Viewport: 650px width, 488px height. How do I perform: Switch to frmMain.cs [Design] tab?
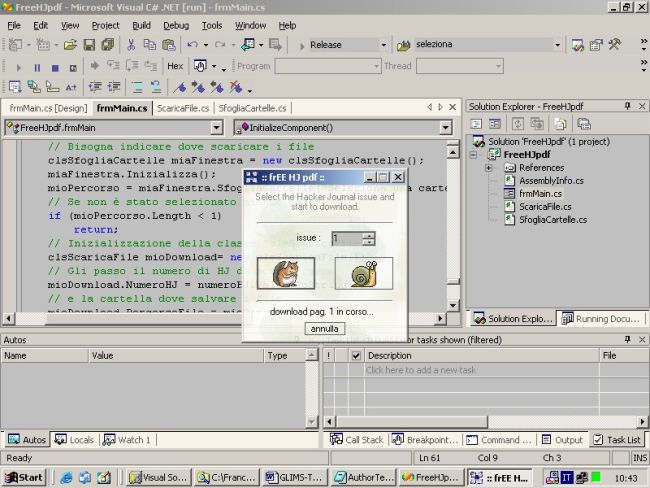pos(48,108)
